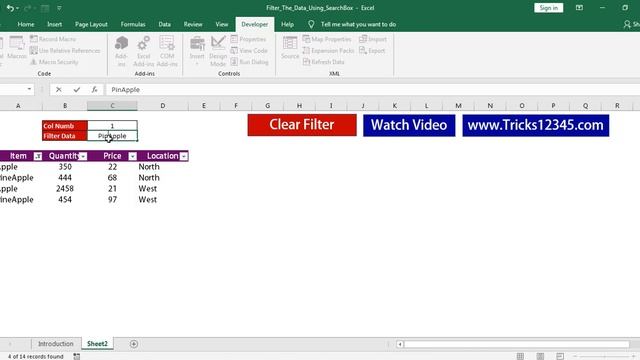The image size is (640, 360).
Task: Open the Data tab
Action: click(164, 24)
